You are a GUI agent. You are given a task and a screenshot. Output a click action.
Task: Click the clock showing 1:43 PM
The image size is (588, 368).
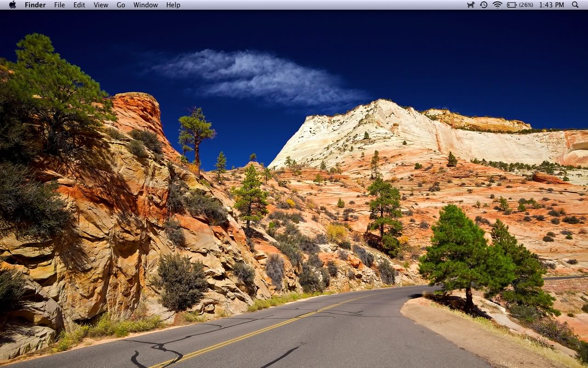point(552,5)
